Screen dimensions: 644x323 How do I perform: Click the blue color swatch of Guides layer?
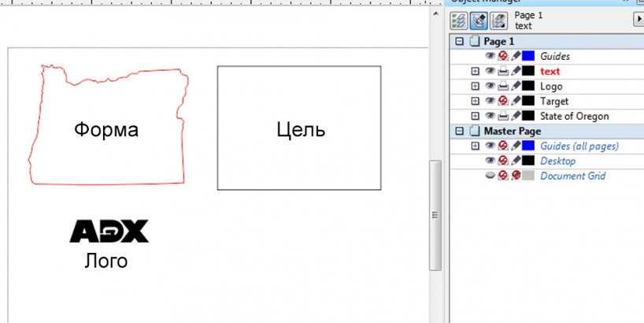click(x=528, y=56)
